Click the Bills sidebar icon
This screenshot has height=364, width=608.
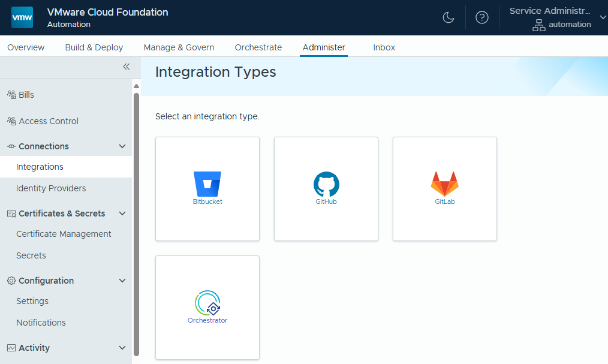(x=11, y=95)
